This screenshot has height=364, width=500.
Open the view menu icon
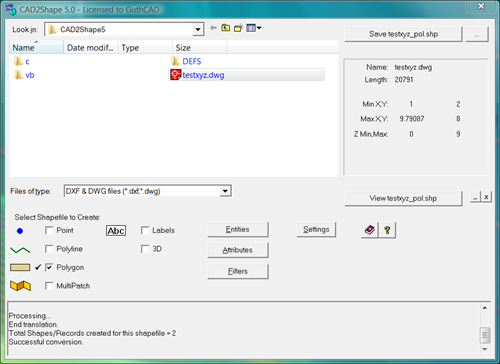point(254,28)
